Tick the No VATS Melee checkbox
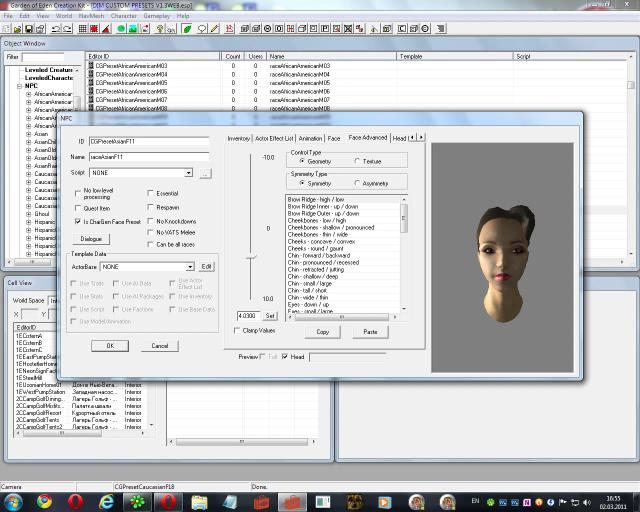 (150, 232)
